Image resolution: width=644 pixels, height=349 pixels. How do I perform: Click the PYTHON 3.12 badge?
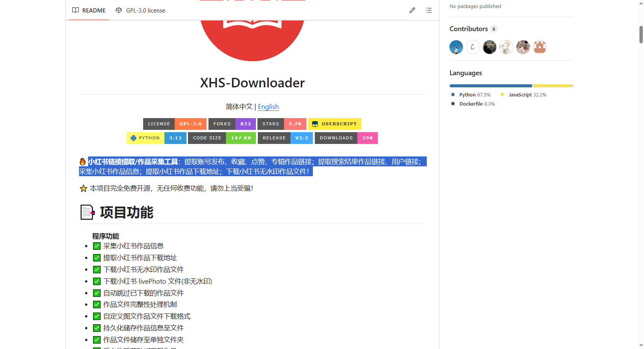click(156, 138)
